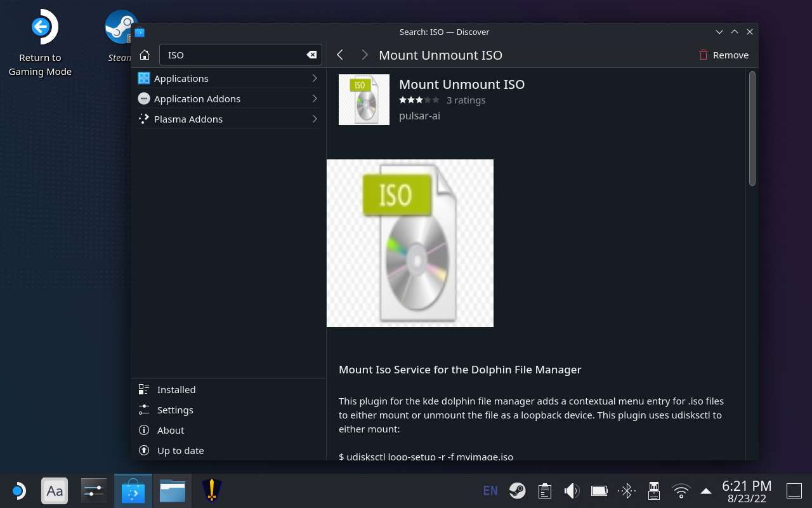The width and height of the screenshot is (812, 508).
Task: Clear the ISO search text
Action: 311,55
